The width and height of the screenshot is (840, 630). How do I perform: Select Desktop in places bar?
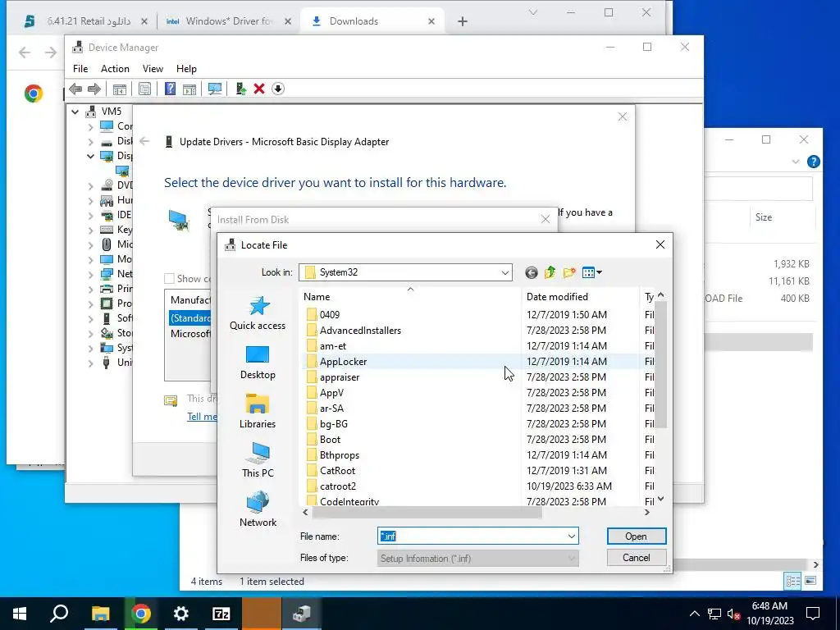pyautogui.click(x=258, y=363)
